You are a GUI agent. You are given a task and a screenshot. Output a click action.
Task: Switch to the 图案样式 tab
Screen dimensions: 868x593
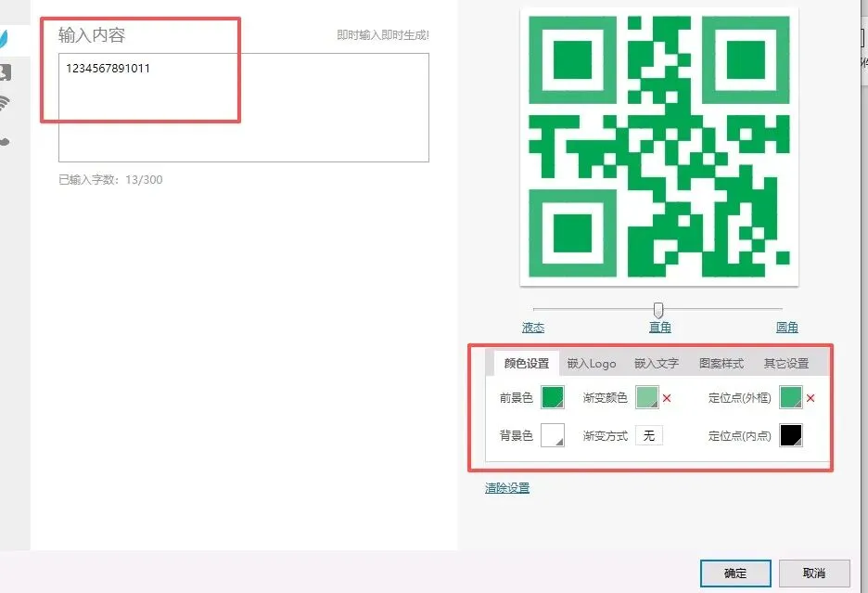click(721, 364)
